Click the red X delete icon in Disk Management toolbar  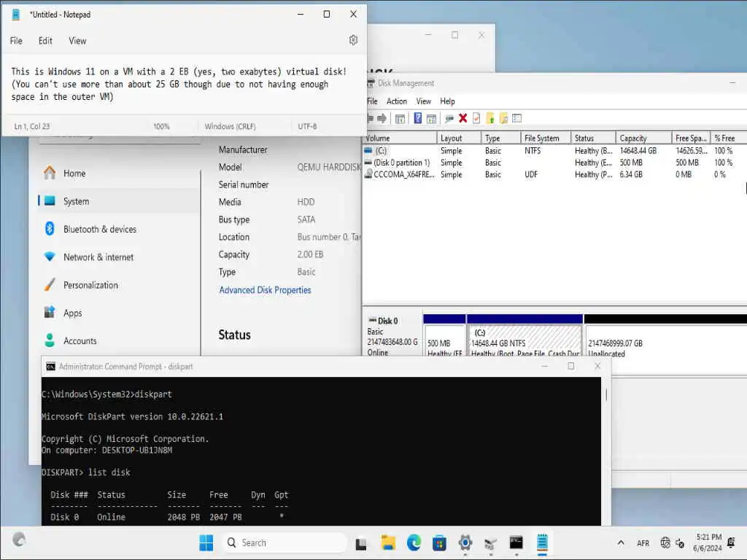(x=462, y=118)
